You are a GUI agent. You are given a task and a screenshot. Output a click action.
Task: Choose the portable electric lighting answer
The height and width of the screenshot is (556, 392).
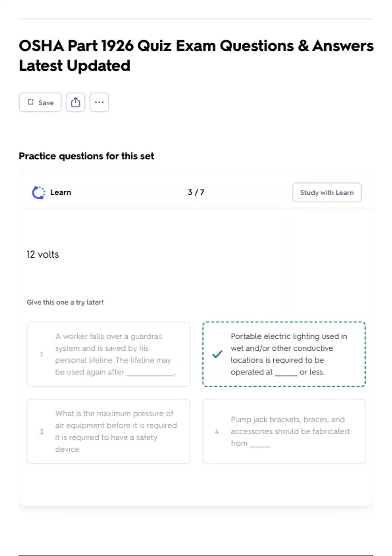click(x=284, y=354)
